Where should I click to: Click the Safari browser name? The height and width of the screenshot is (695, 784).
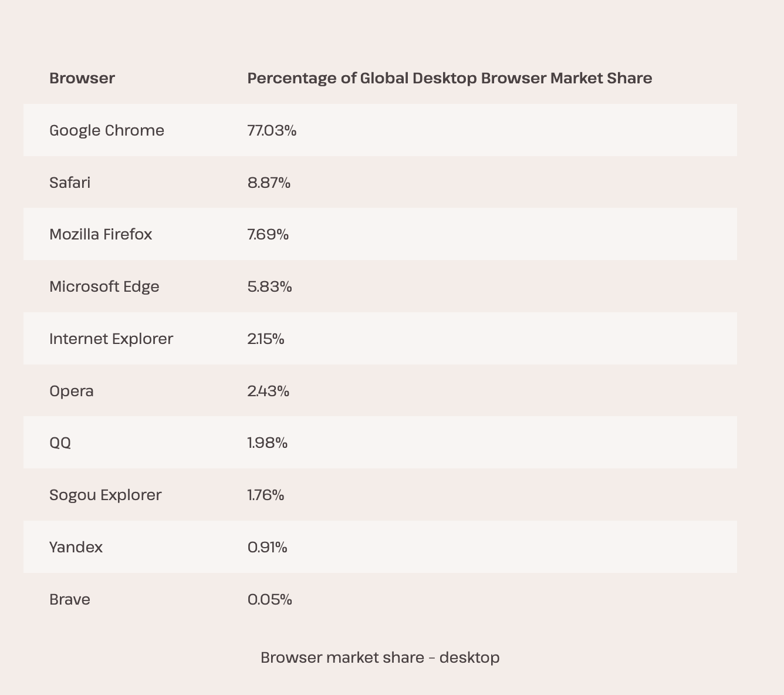(x=70, y=183)
